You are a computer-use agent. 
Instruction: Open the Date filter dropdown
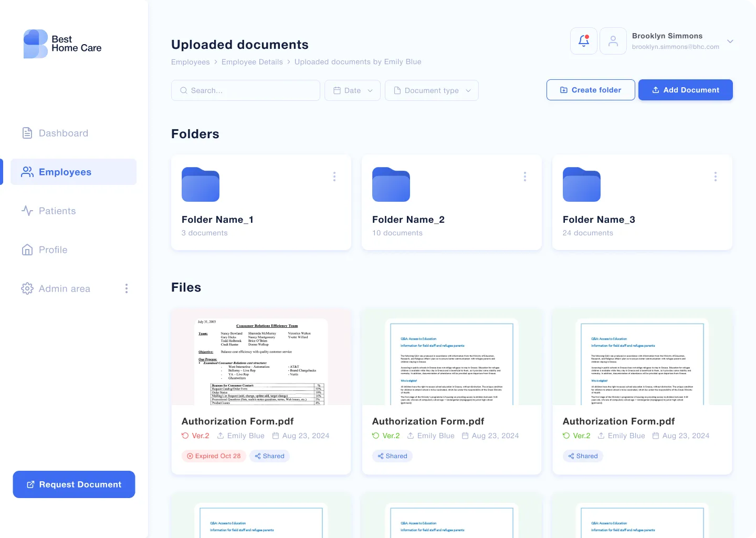352,90
